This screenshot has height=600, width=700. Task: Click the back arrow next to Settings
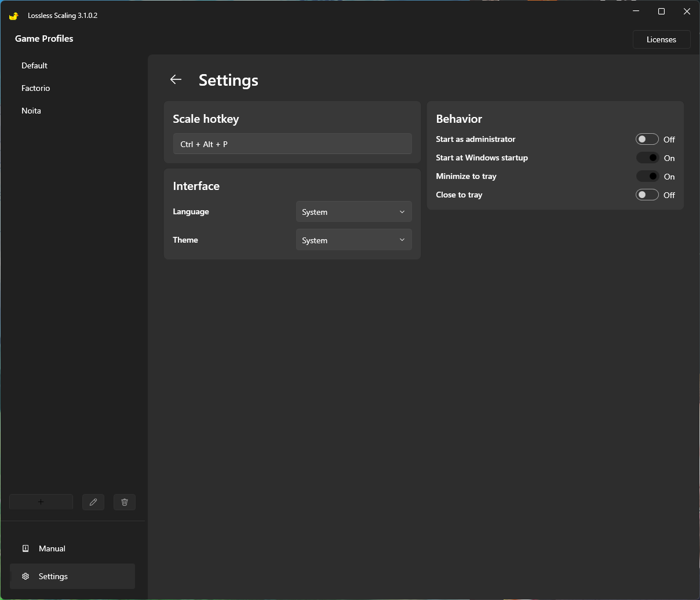pyautogui.click(x=176, y=80)
